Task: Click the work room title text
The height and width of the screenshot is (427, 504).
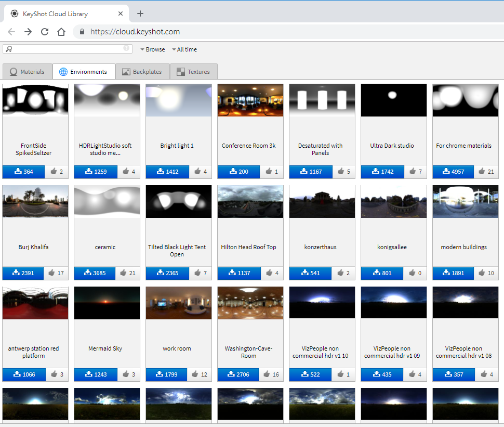Action: click(177, 348)
